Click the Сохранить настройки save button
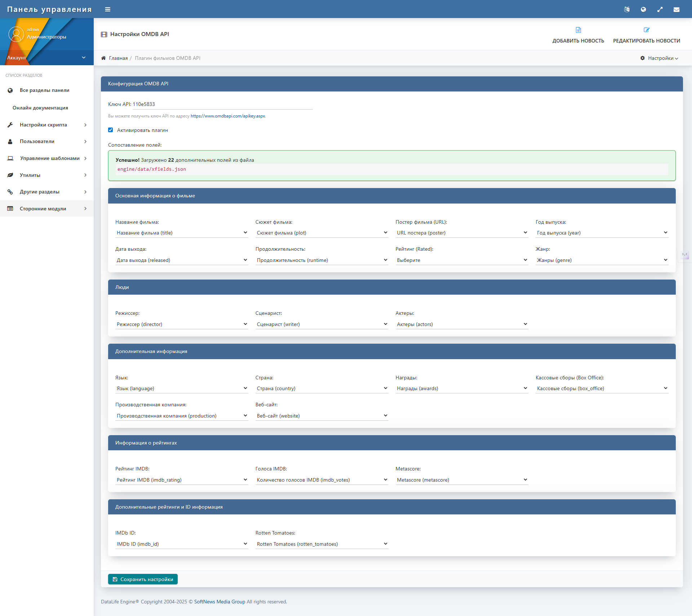The height and width of the screenshot is (616, 692). click(143, 579)
